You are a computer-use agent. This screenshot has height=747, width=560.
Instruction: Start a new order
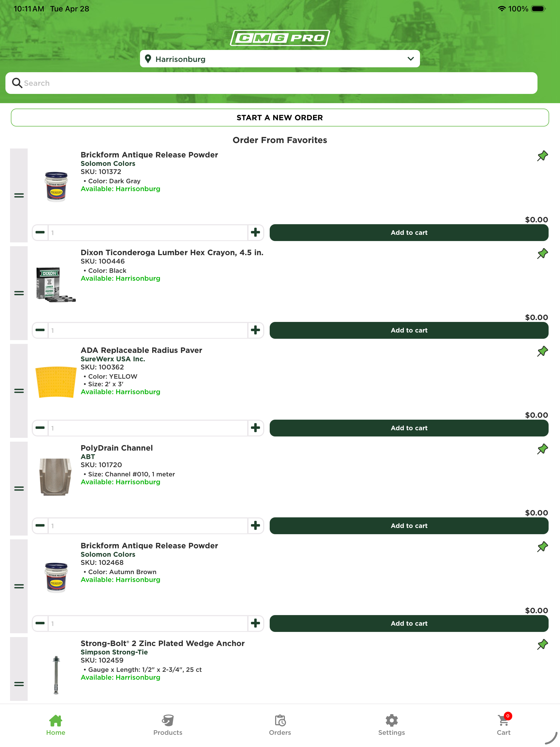(280, 118)
